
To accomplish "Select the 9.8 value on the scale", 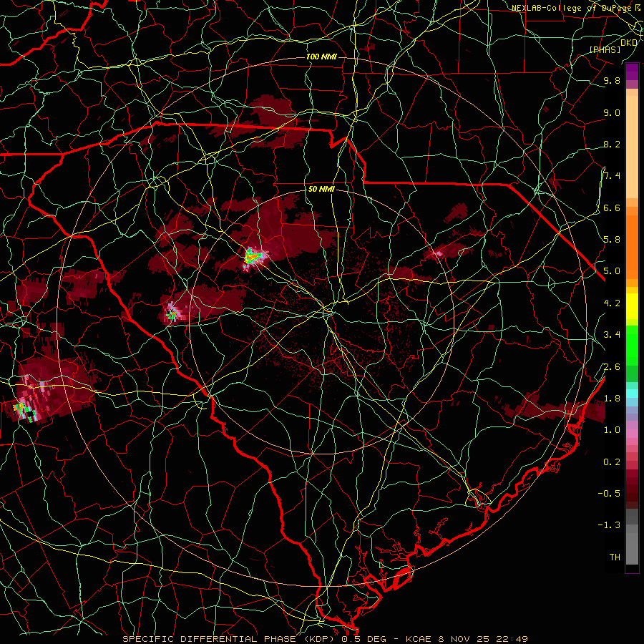I will 612,80.
